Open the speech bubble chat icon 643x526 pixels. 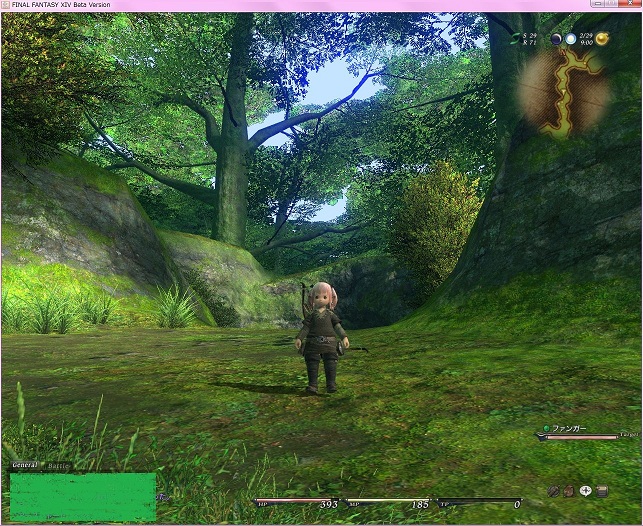pyautogui.click(x=586, y=491)
